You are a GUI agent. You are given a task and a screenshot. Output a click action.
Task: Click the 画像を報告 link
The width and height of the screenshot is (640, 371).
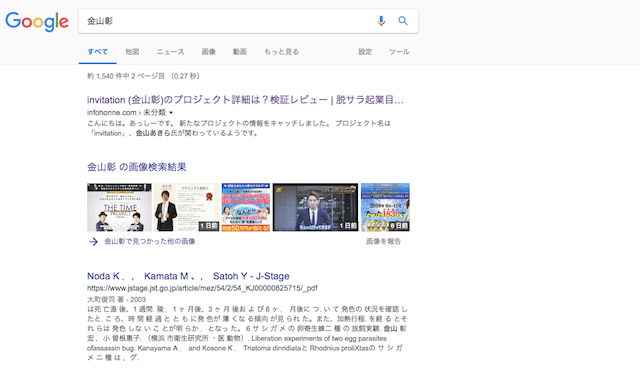[383, 241]
